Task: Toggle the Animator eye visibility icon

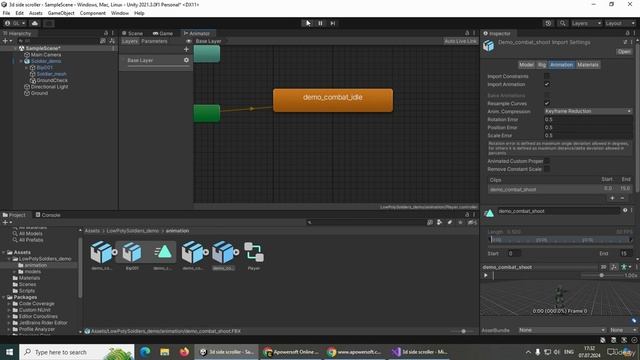Action: coord(188,41)
